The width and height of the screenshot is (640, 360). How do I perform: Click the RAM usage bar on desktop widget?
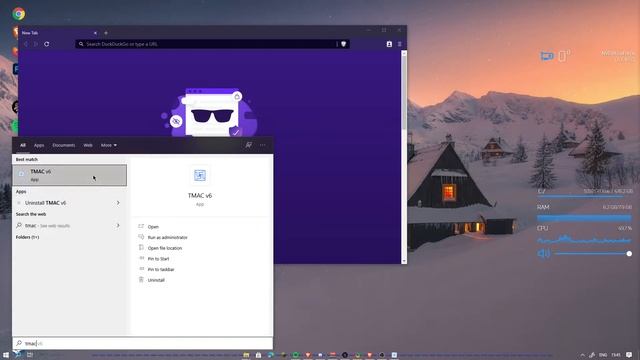[584, 218]
